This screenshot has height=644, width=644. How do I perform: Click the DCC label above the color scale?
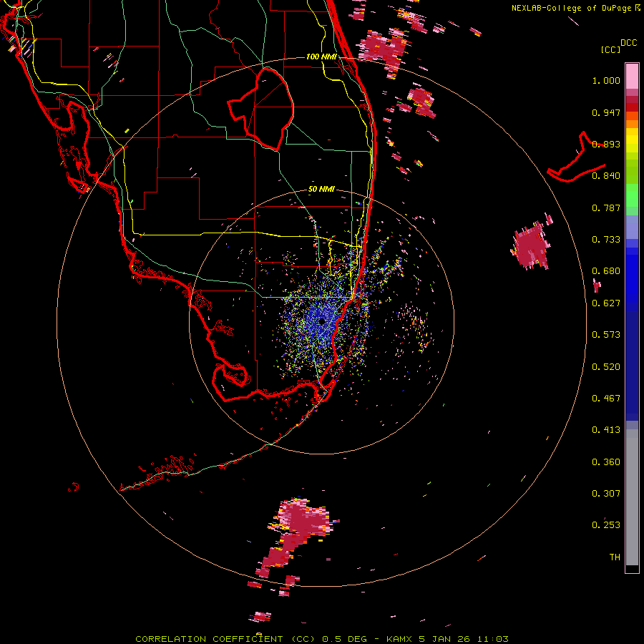tap(628, 43)
